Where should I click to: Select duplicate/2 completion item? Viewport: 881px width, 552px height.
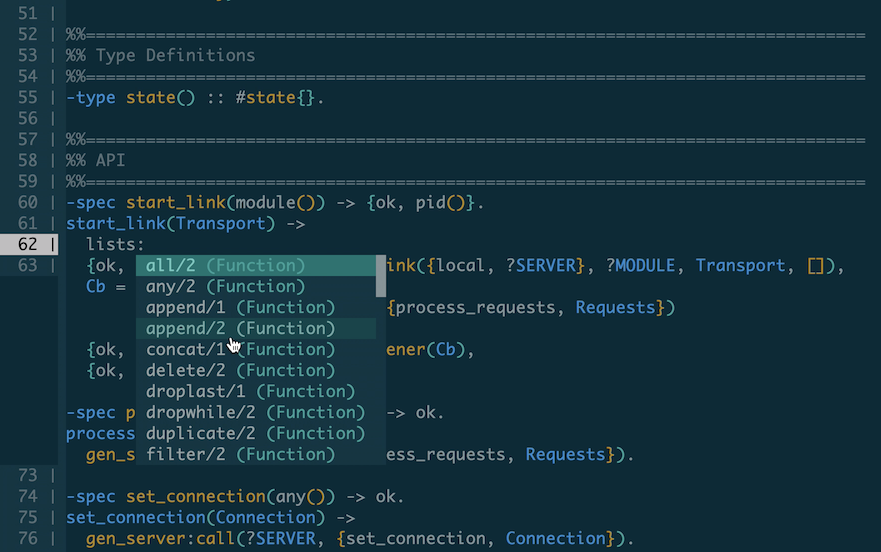(x=256, y=433)
